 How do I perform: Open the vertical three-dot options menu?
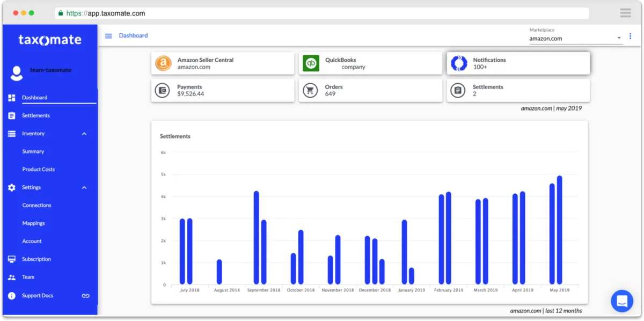[630, 37]
